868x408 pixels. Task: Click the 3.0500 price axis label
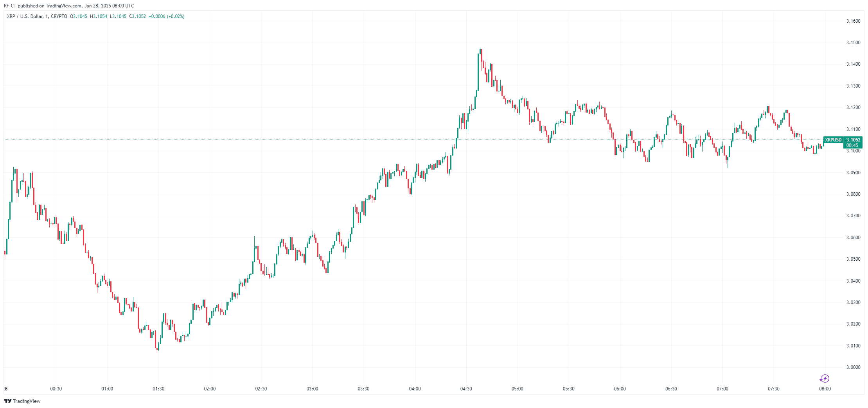point(853,259)
